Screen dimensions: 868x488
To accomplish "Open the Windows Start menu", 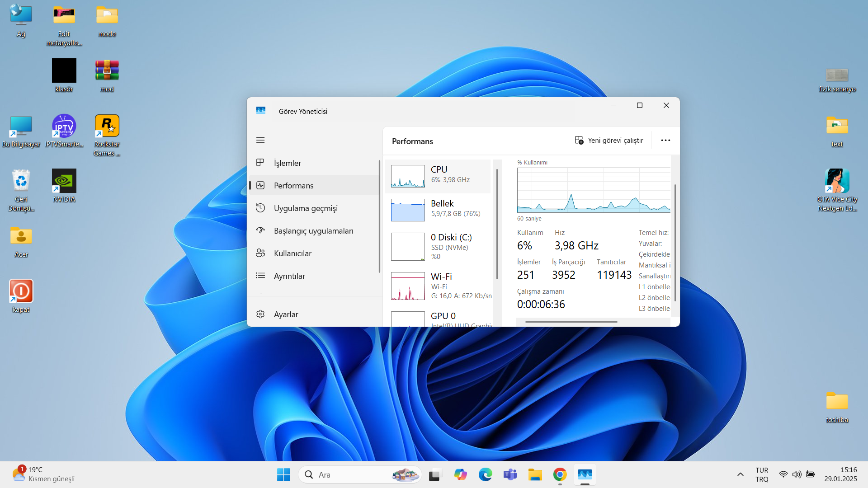I will [283, 474].
